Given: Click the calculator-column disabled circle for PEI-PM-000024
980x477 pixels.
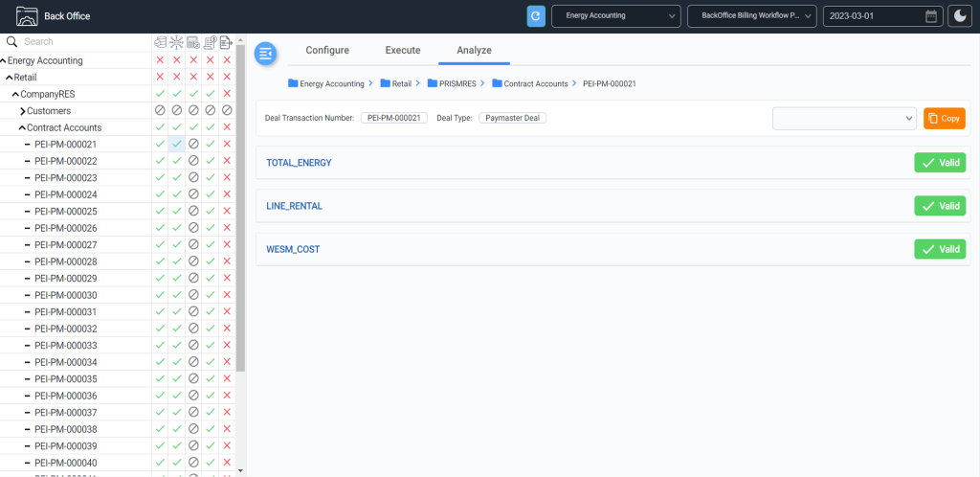Looking at the screenshot, I should (193, 194).
